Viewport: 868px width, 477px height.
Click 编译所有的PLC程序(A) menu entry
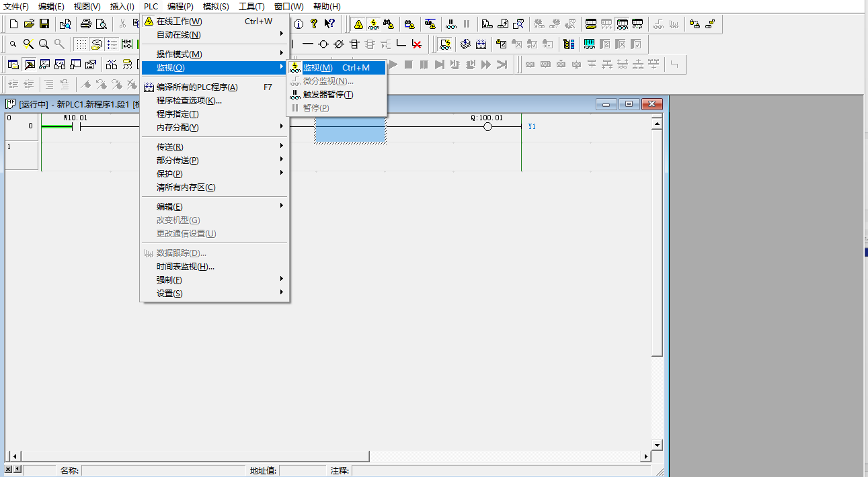214,87
